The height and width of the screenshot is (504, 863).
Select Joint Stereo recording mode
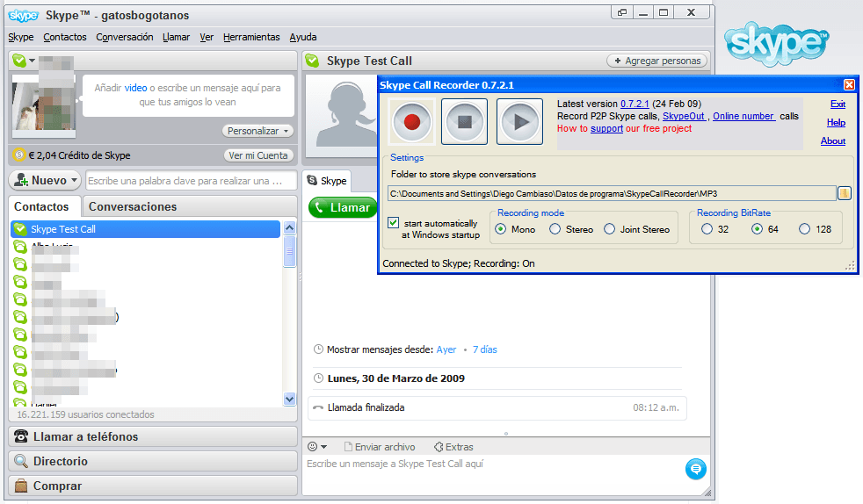(x=609, y=229)
